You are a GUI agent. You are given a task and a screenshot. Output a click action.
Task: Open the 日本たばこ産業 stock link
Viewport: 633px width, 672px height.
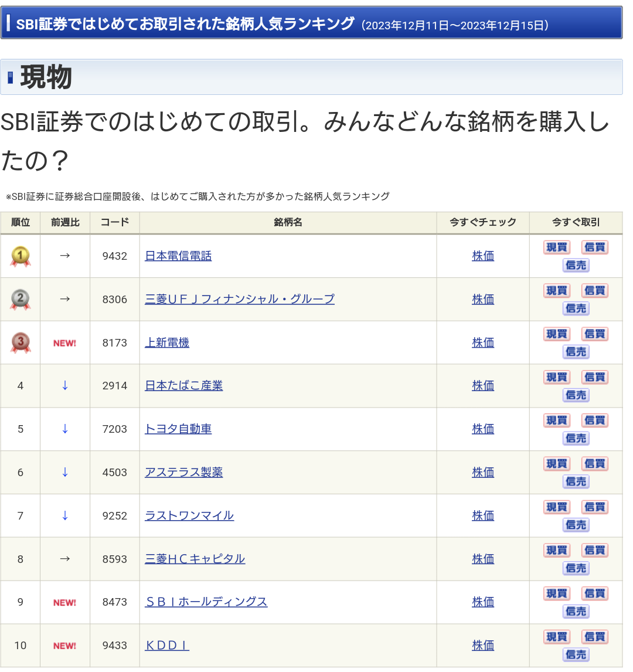[183, 386]
